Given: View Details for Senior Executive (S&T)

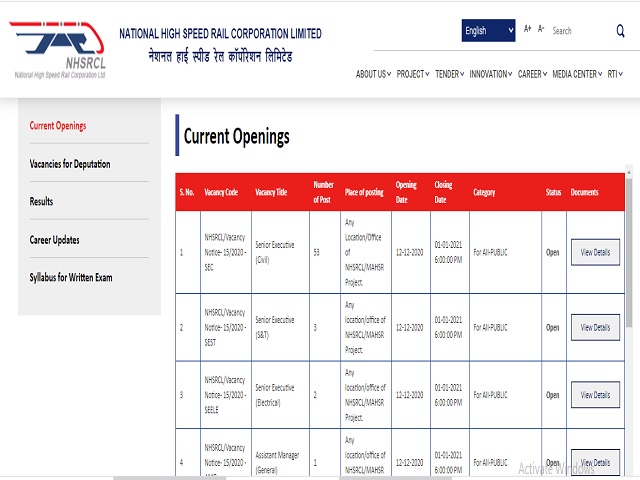Looking at the screenshot, I should coord(595,327).
